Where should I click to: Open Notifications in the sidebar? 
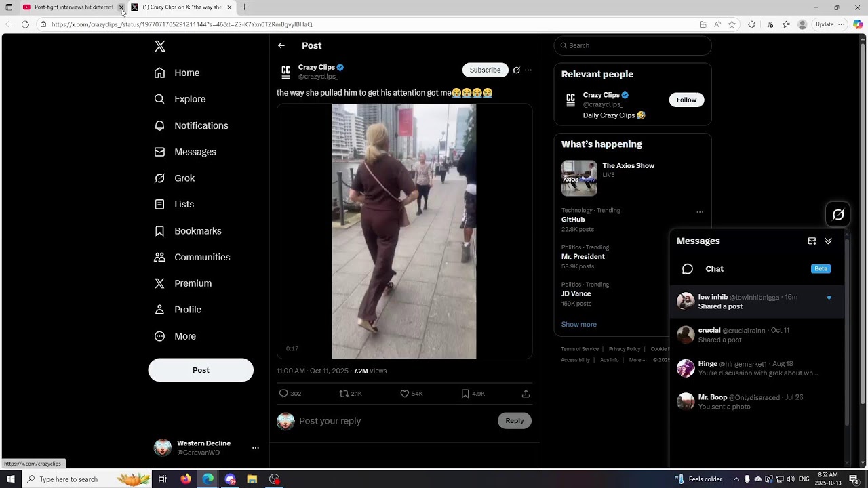click(x=201, y=125)
